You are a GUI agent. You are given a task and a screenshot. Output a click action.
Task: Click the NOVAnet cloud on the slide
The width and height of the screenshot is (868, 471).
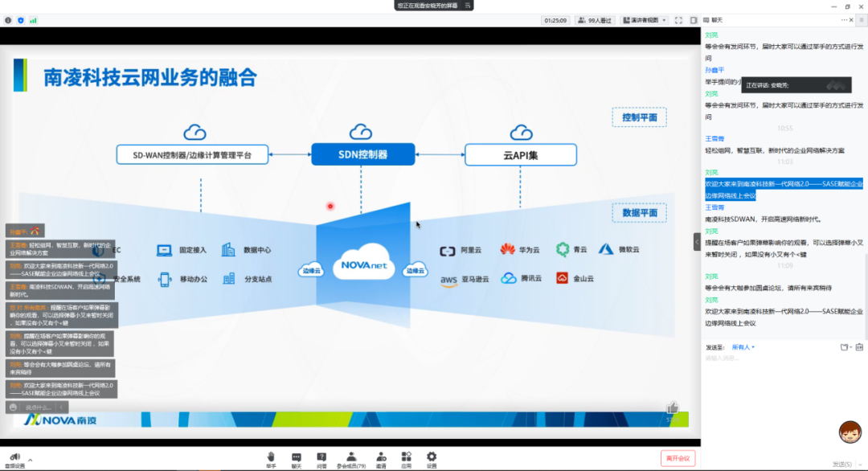click(364, 262)
